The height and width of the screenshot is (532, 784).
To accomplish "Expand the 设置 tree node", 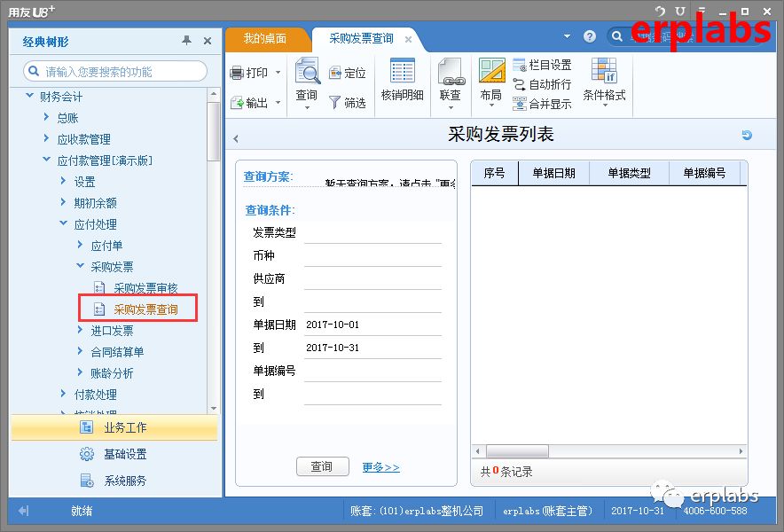I will 64,181.
